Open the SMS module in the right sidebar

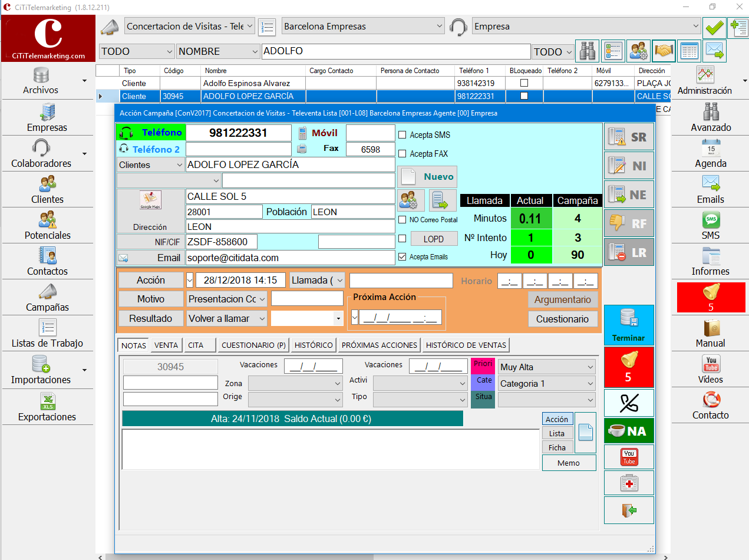[711, 226]
